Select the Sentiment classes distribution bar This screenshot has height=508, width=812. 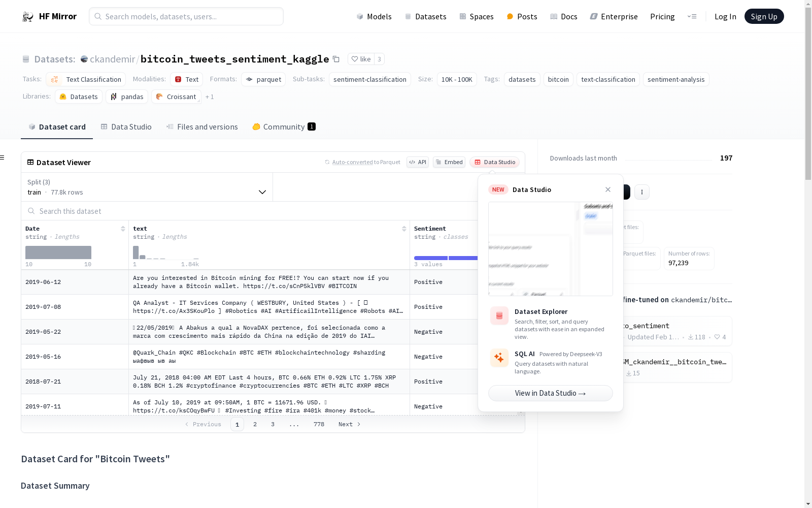point(446,258)
